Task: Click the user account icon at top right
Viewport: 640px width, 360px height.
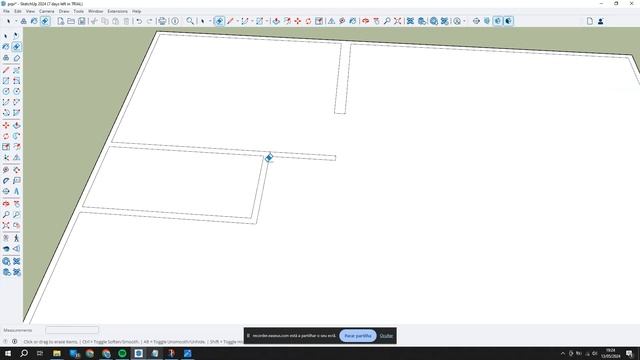Action: click(600, 21)
